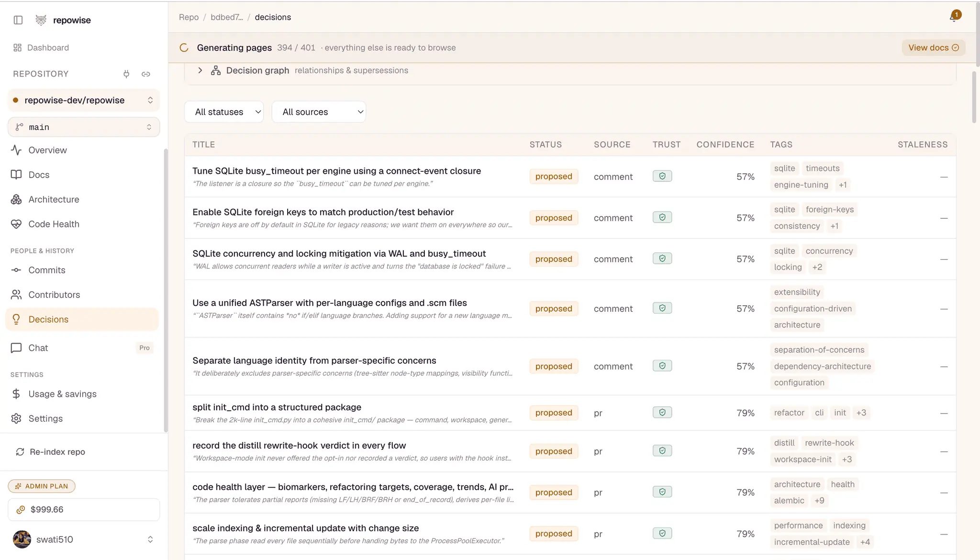Click the 'incremental-update' tag
Screen dimensions: 980x560
pyautogui.click(x=812, y=542)
